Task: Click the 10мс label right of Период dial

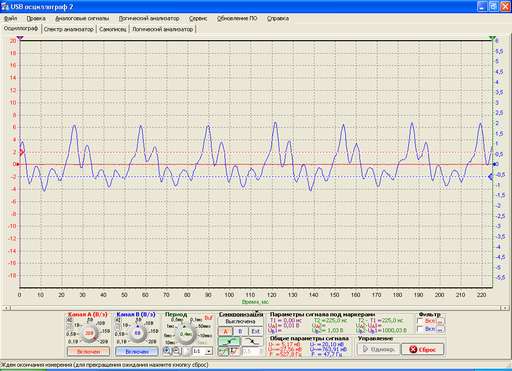Action: pos(205,335)
